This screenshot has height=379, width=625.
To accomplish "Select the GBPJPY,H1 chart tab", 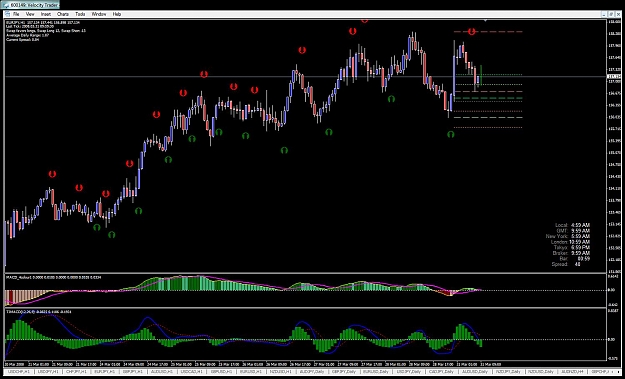I will tap(133, 371).
